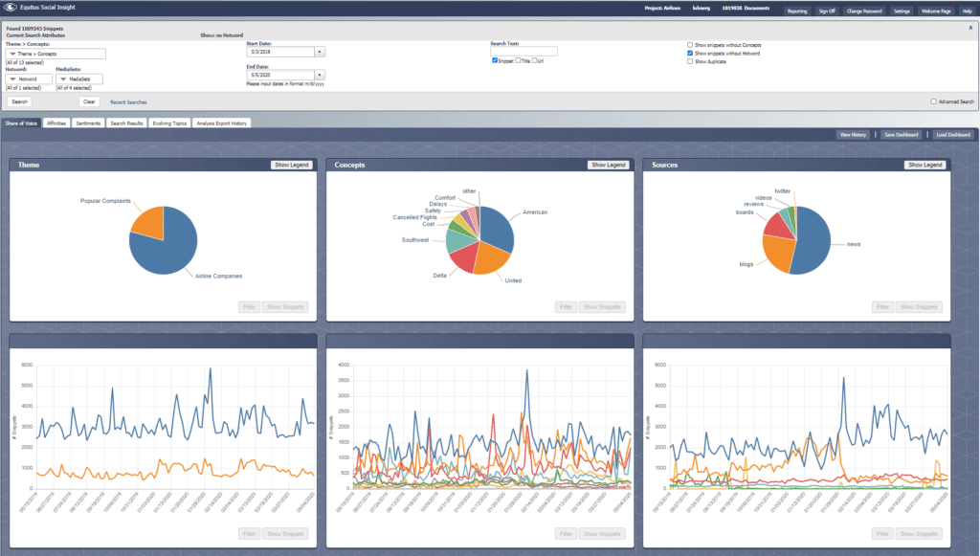Screen dimensions: 980x556
Task: Open the Affinities tab
Action: [56, 123]
